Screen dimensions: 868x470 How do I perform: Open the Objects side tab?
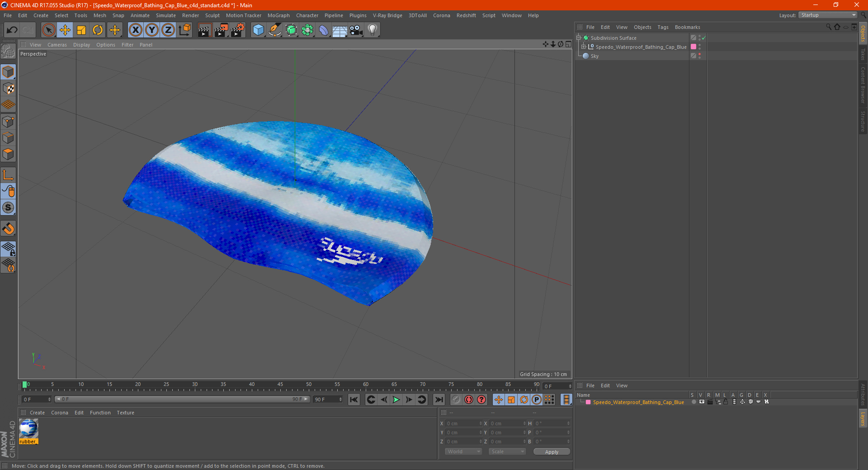863,33
